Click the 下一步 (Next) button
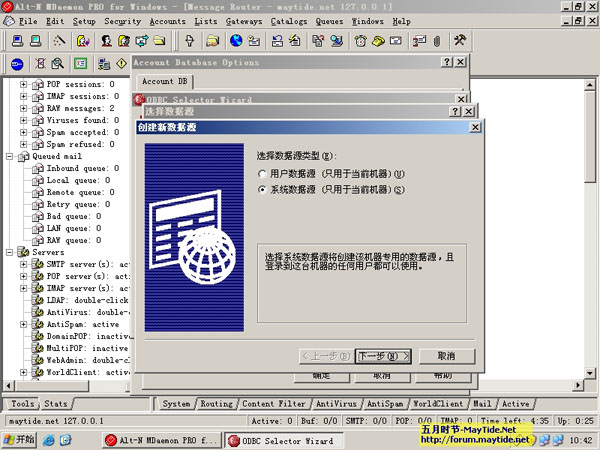The width and height of the screenshot is (600, 450). click(383, 355)
